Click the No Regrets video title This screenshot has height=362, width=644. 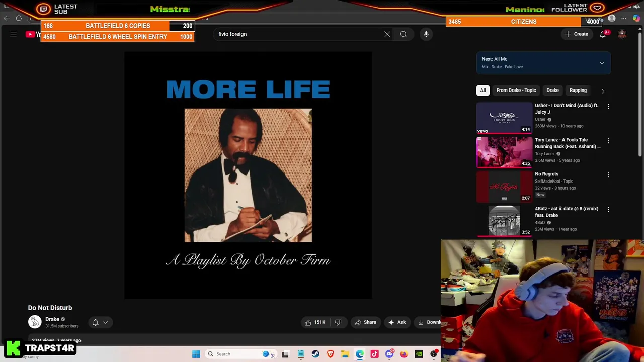coord(546,174)
